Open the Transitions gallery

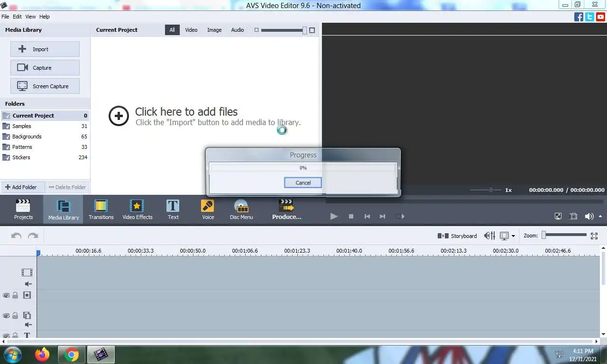coord(101,209)
